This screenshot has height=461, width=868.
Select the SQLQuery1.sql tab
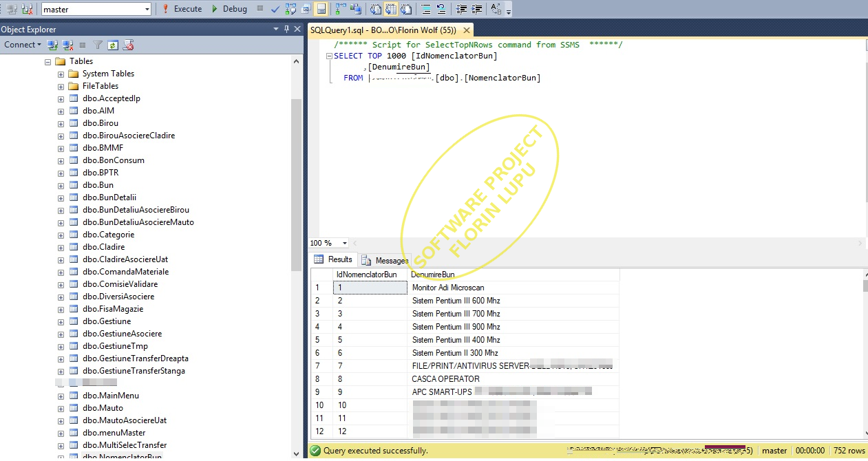(x=383, y=30)
